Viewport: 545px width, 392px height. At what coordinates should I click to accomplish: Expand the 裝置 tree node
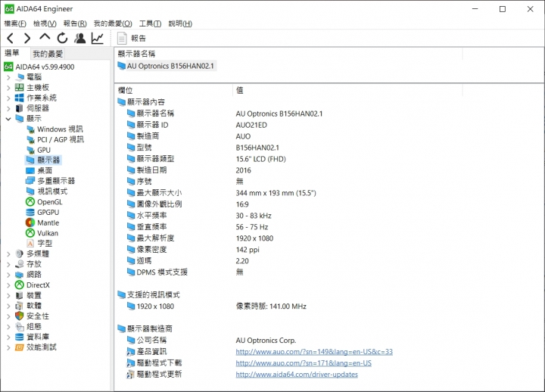pyautogui.click(x=8, y=296)
